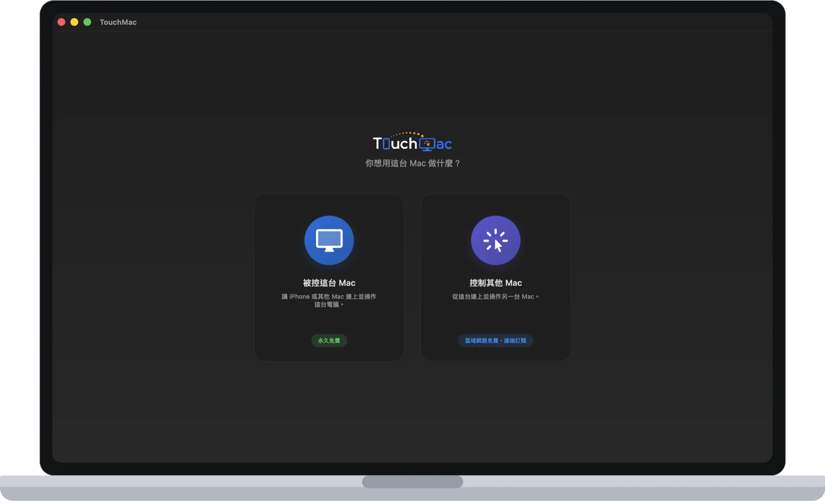Minimize the window with the yellow button
The height and width of the screenshot is (504, 825).
pos(74,22)
